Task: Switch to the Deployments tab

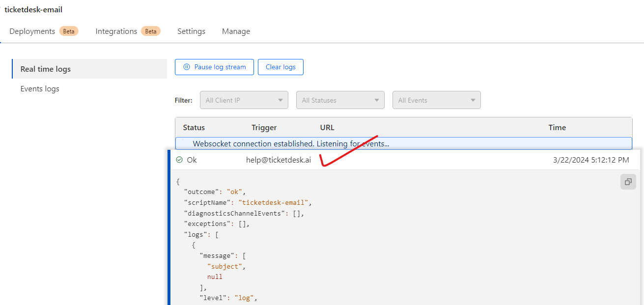Action: point(32,31)
